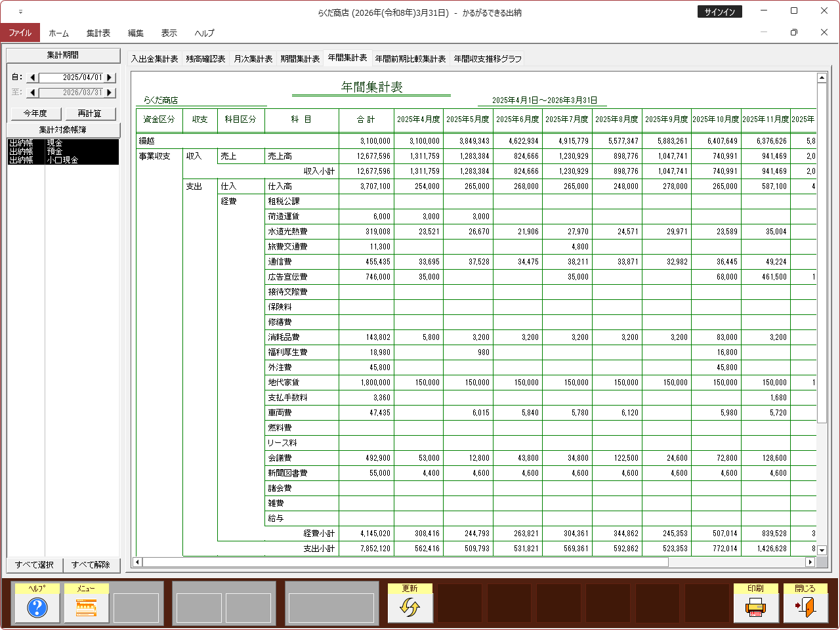Open the Menu icon in bottom toolbar

click(x=86, y=608)
